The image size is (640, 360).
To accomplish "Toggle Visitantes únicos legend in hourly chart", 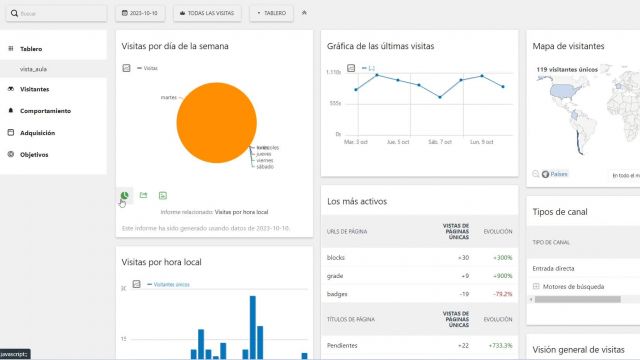I will coord(168,284).
